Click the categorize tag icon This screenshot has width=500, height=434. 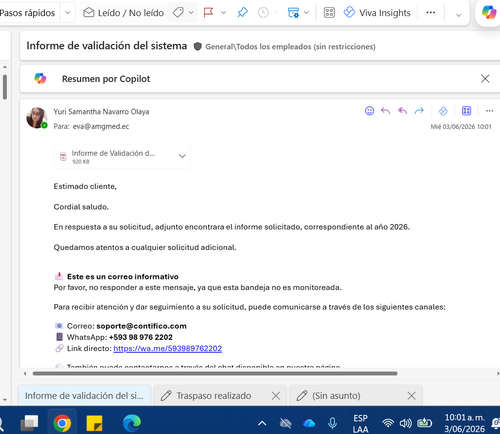[178, 13]
